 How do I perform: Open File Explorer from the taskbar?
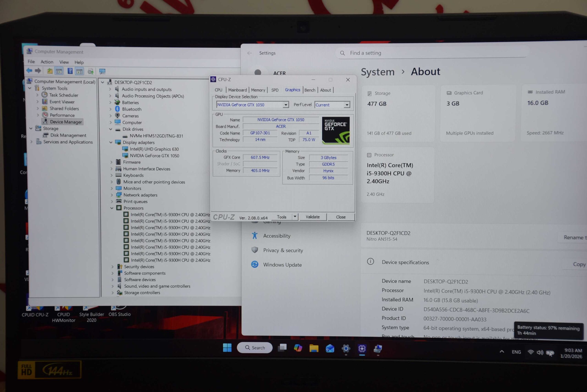click(x=314, y=348)
